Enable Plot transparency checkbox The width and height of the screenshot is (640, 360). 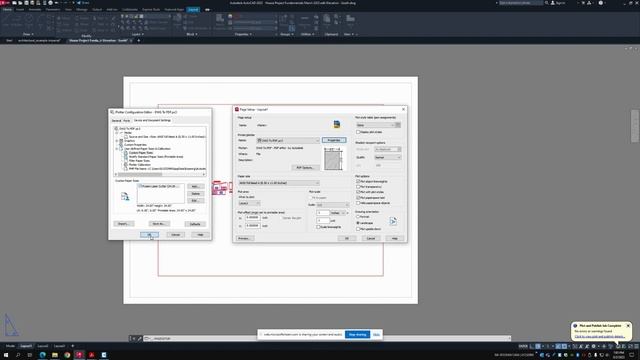[x=358, y=187]
